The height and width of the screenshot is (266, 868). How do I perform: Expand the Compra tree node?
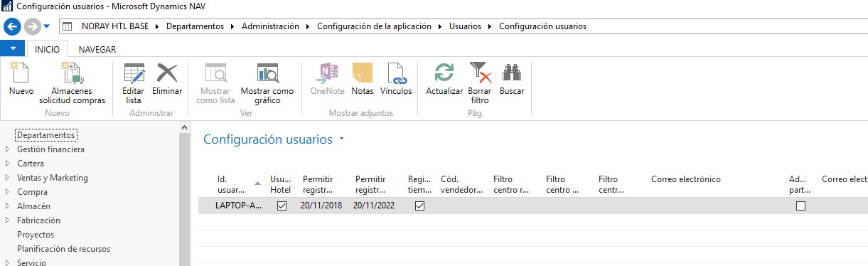(7, 192)
